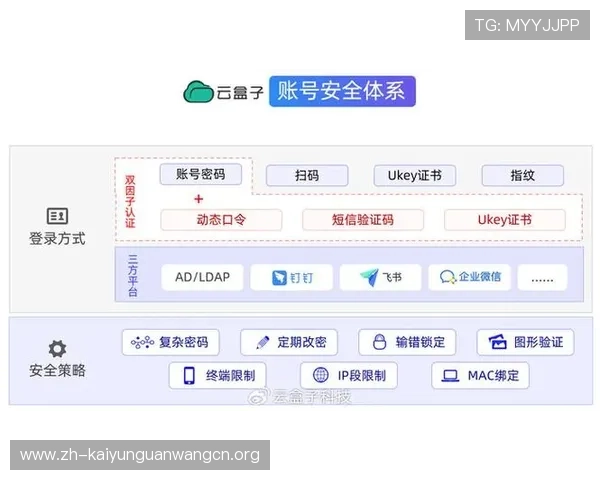Click the padlock icon beside 输错锁定
The image size is (600, 480).
click(379, 342)
